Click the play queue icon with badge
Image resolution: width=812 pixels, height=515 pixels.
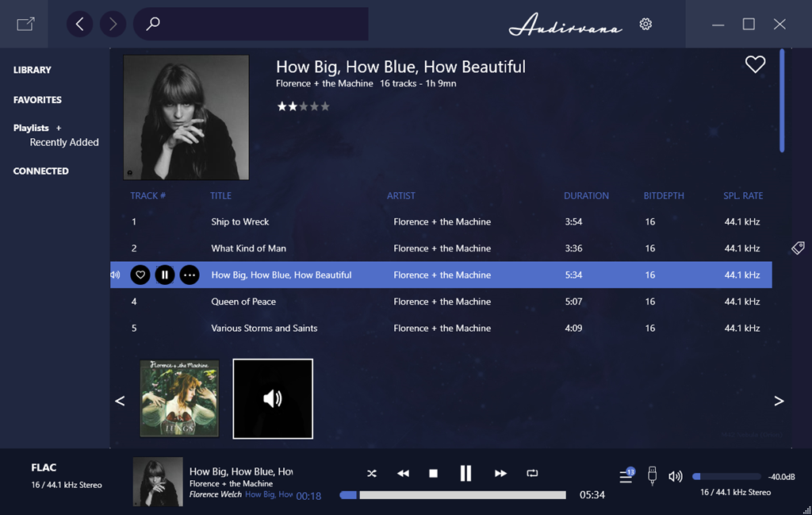click(626, 476)
